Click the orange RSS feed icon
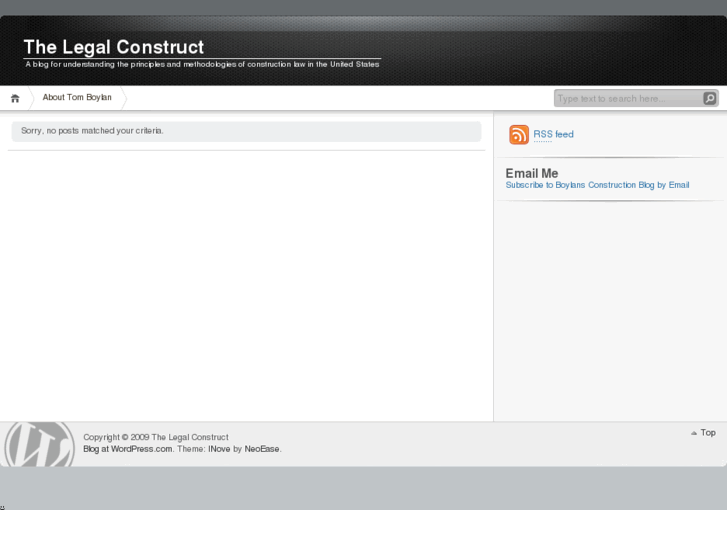Image resolution: width=727 pixels, height=545 pixels. pos(519,135)
